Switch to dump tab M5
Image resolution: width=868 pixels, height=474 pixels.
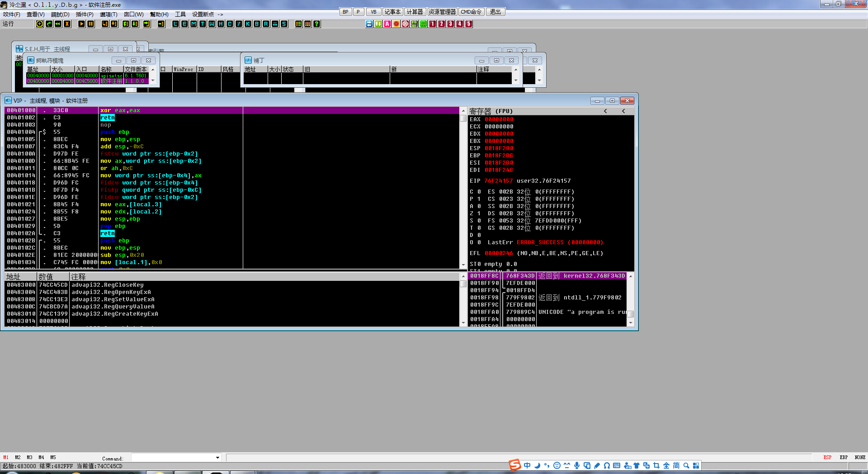pyautogui.click(x=53, y=458)
